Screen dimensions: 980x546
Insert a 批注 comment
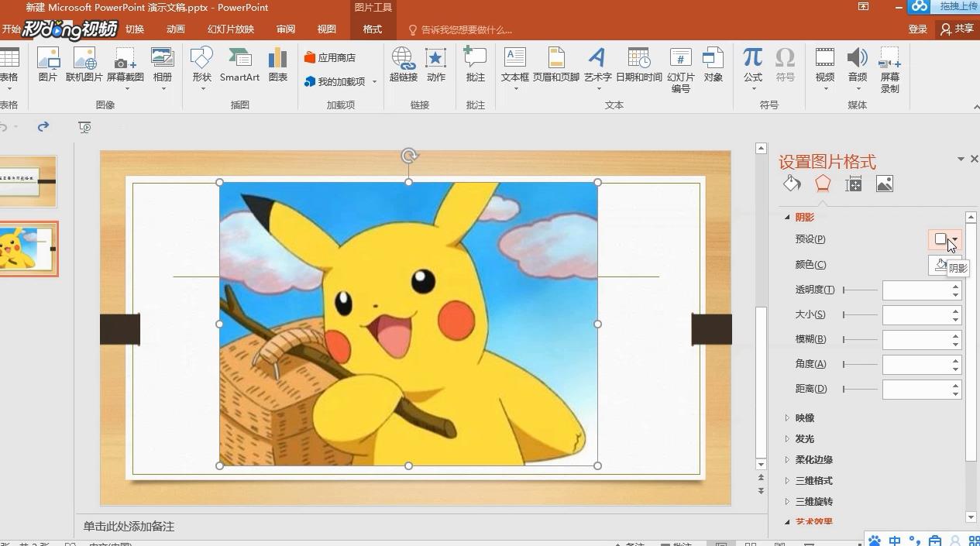pos(475,65)
